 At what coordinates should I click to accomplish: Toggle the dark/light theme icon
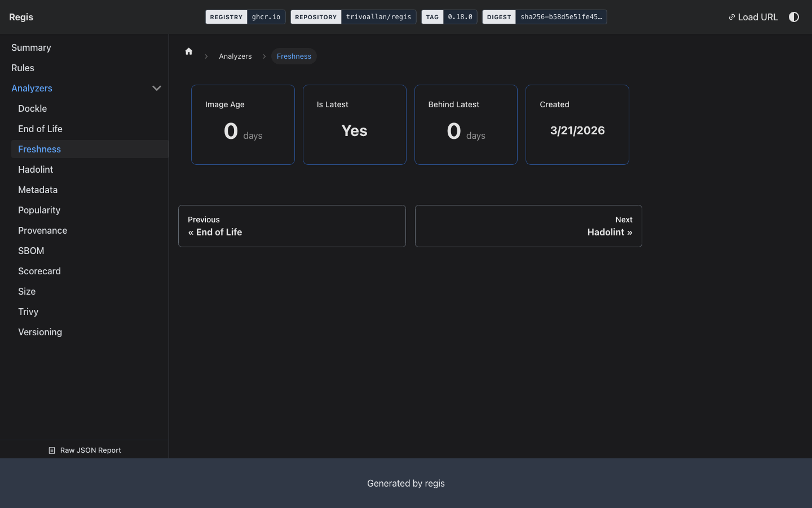click(794, 17)
